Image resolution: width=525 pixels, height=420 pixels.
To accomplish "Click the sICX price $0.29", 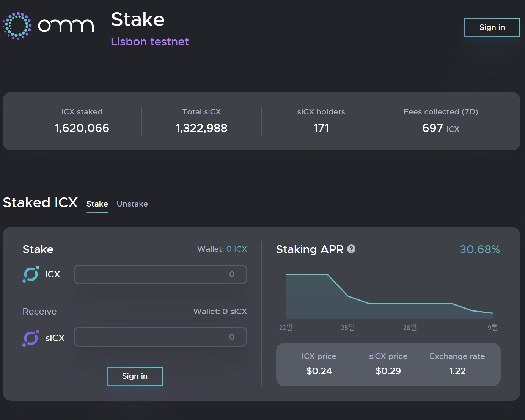I will tap(388, 371).
